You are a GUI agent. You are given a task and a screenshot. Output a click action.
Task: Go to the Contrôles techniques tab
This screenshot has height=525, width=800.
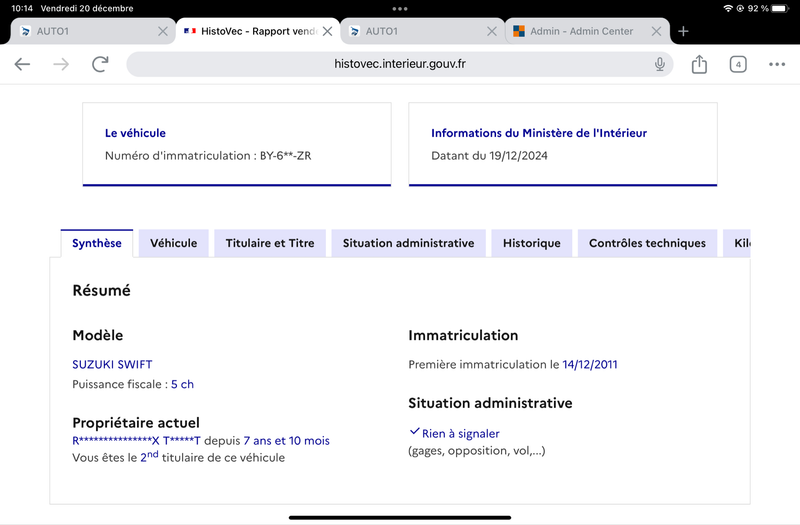click(x=647, y=243)
